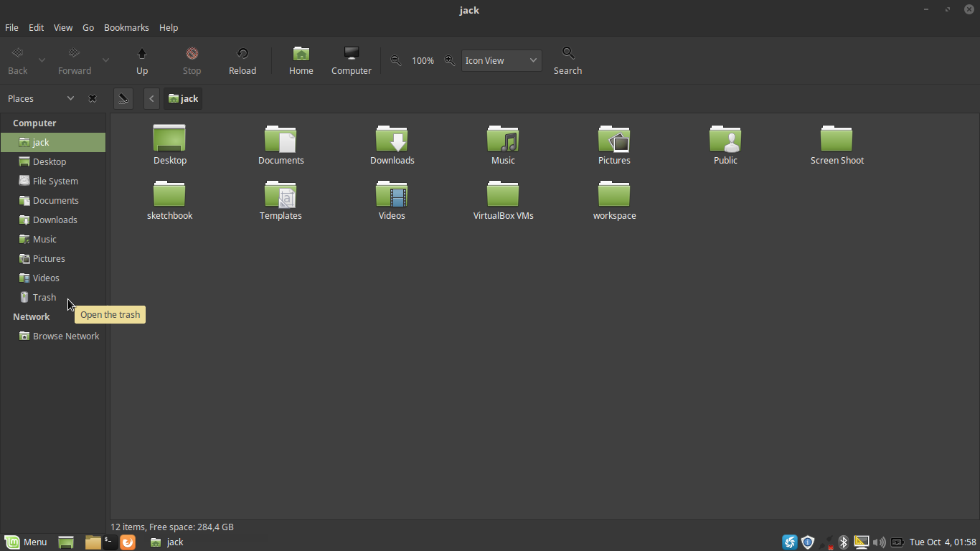Select the Public folder icon
Viewport: 980px width, 551px height.
tap(725, 145)
